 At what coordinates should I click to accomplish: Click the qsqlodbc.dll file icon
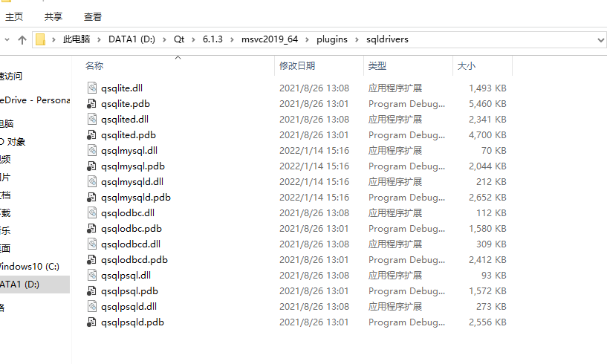point(91,212)
